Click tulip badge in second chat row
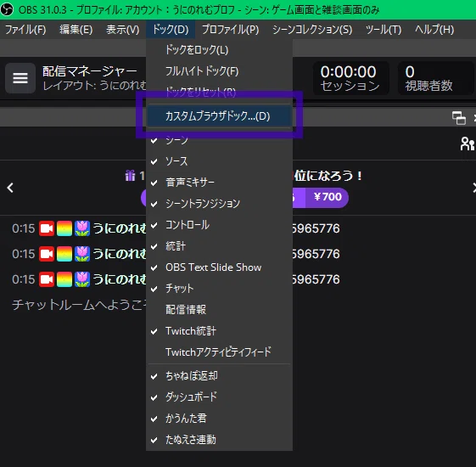 82,254
